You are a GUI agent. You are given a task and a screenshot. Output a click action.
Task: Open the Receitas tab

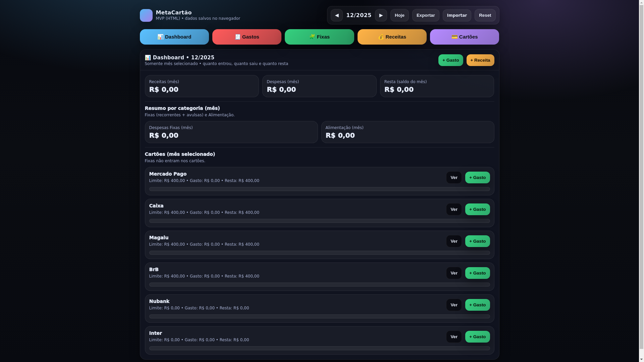[x=392, y=37]
